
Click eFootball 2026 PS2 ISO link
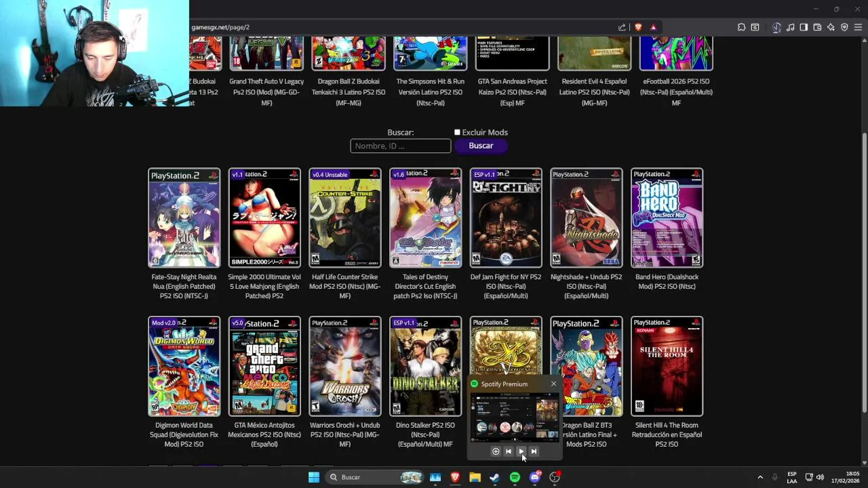click(676, 92)
